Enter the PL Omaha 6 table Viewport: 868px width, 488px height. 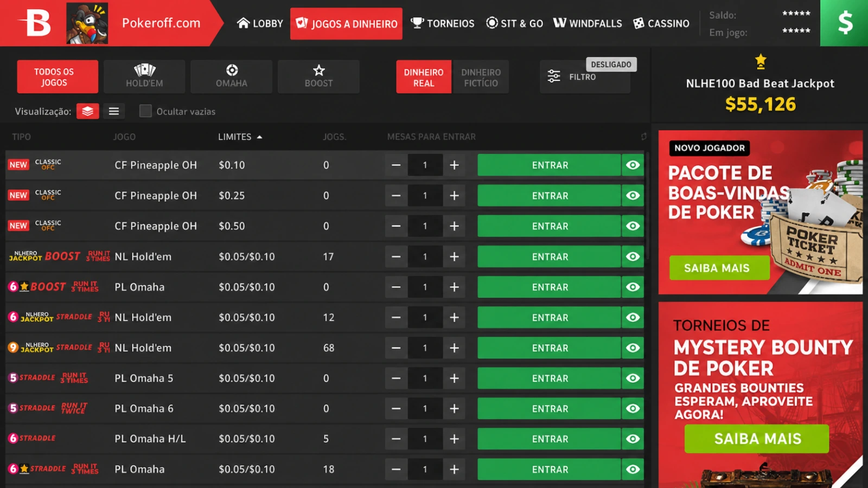[x=550, y=408]
